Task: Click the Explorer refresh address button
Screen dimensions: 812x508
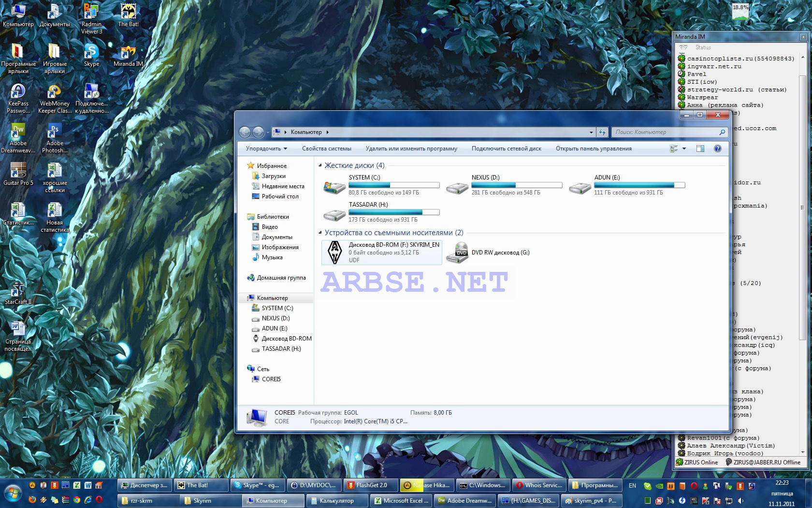Action: (x=602, y=132)
